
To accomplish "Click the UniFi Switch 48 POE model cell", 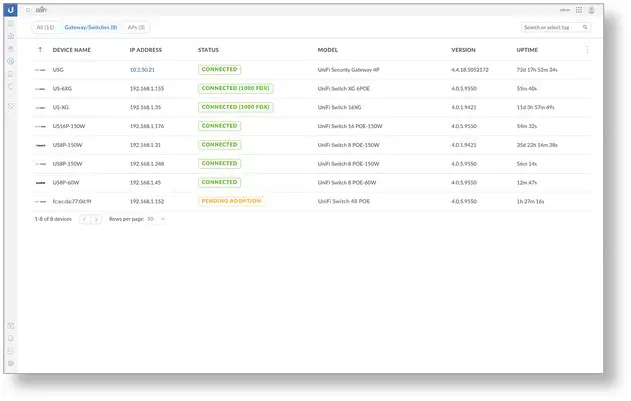I will click(x=344, y=201).
